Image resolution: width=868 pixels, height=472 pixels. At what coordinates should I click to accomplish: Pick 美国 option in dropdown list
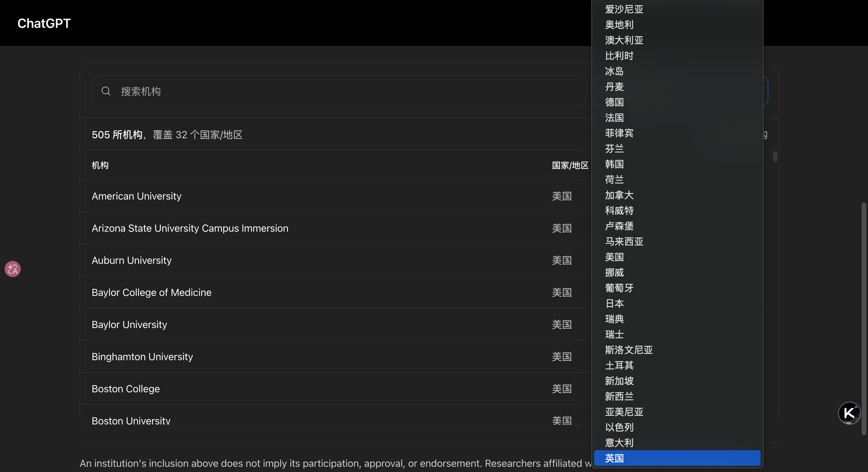tap(677, 257)
